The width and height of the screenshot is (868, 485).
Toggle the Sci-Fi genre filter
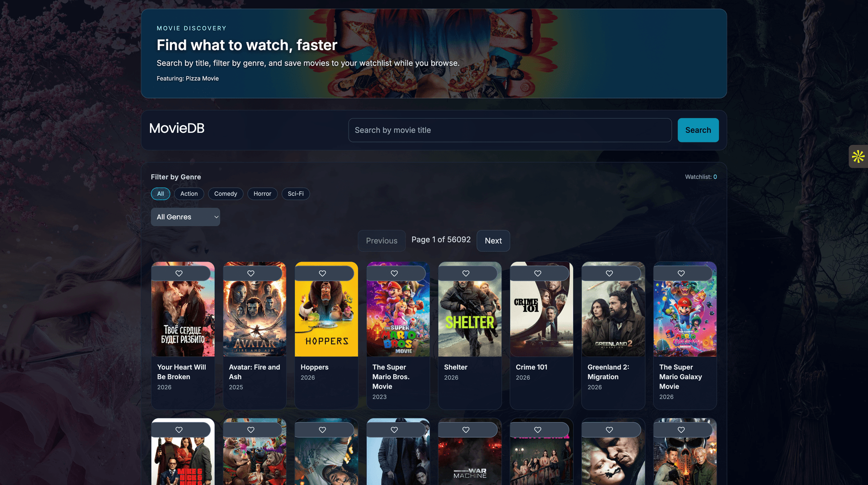tap(296, 193)
